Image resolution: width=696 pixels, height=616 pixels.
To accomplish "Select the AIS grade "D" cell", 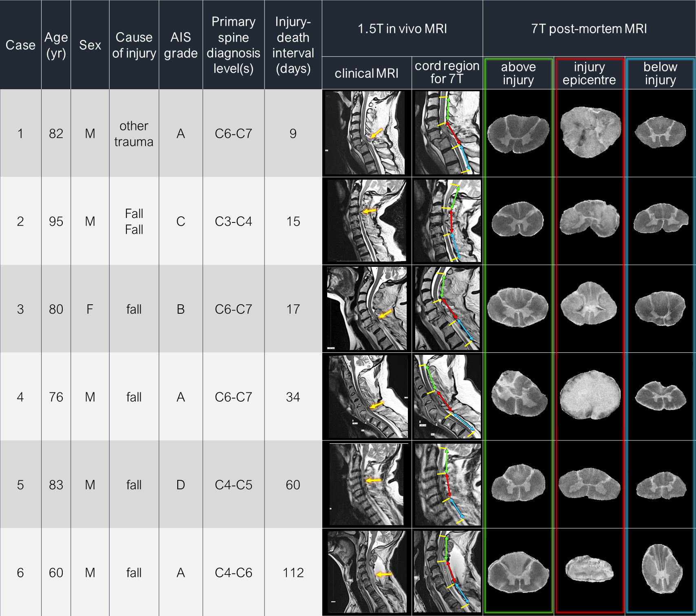I will (181, 485).
